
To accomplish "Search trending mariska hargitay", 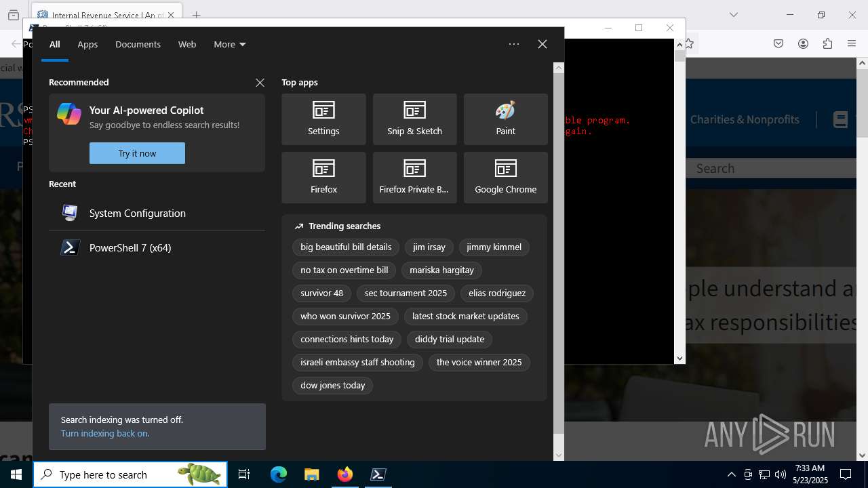I will [441, 270].
